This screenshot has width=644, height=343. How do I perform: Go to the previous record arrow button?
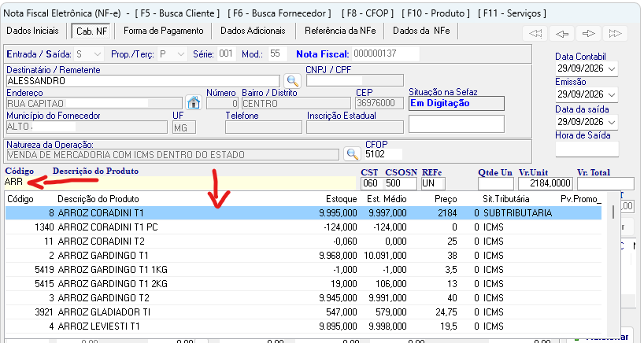pos(562,33)
